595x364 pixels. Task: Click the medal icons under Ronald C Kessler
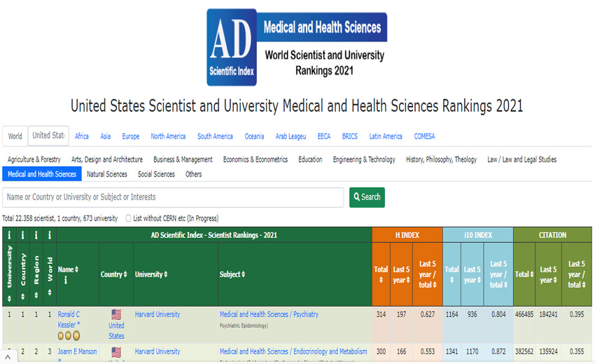(69, 335)
